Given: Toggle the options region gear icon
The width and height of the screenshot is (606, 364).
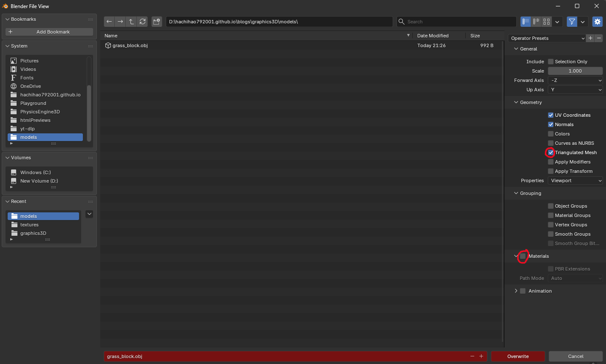Looking at the screenshot, I should tap(598, 22).
